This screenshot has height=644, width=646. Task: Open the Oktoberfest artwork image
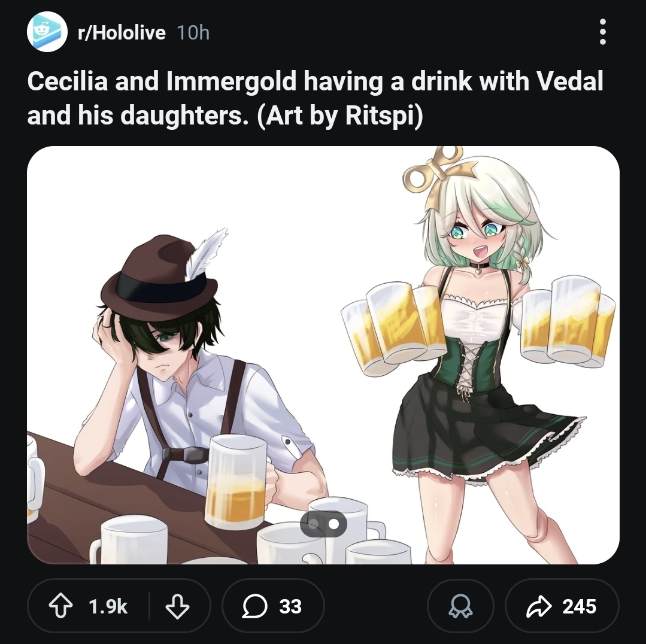(323, 355)
